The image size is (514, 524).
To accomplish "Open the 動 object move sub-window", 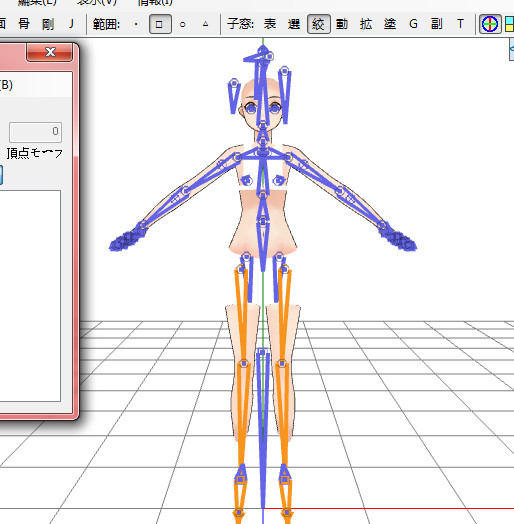I will [x=342, y=24].
